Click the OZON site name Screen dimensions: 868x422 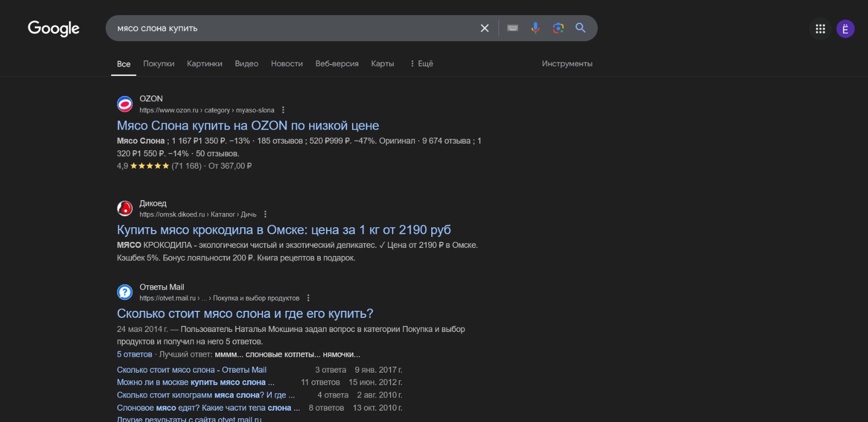pyautogui.click(x=151, y=99)
